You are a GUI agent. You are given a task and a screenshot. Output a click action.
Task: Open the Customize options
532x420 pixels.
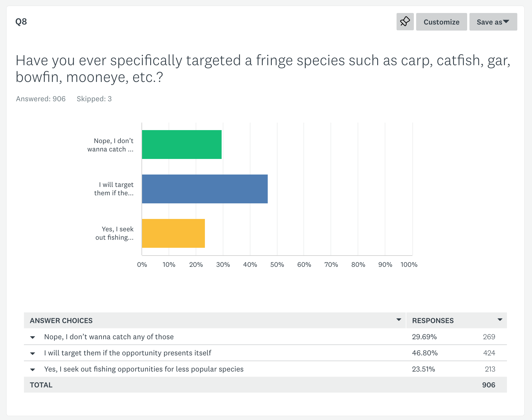[442, 22]
